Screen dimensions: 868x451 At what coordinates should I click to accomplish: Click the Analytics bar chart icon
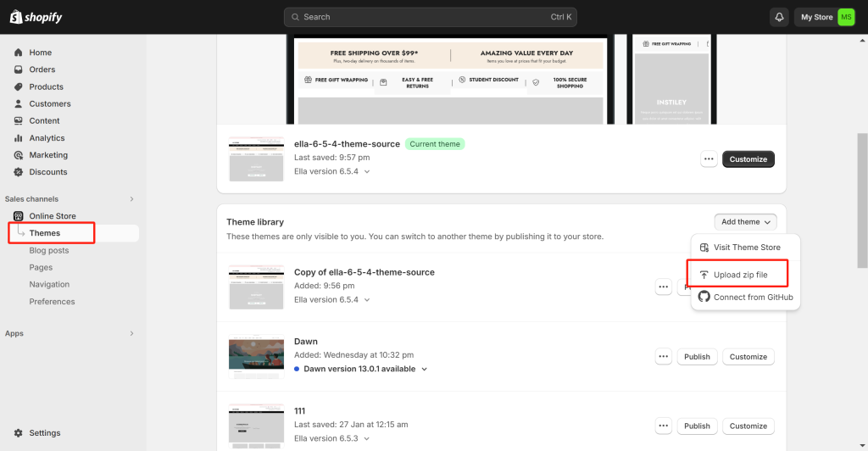click(19, 138)
